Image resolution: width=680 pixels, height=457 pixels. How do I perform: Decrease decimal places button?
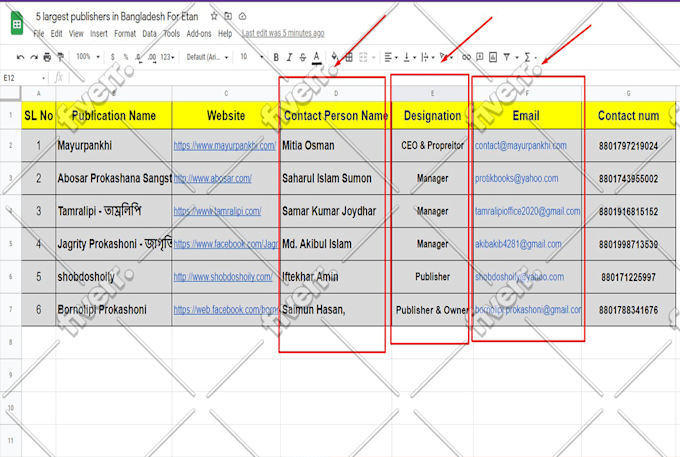(x=138, y=57)
